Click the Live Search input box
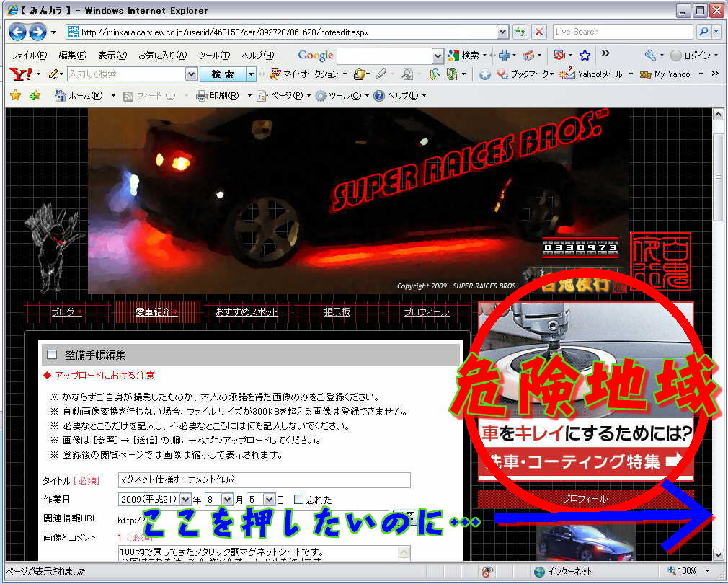 tap(623, 32)
